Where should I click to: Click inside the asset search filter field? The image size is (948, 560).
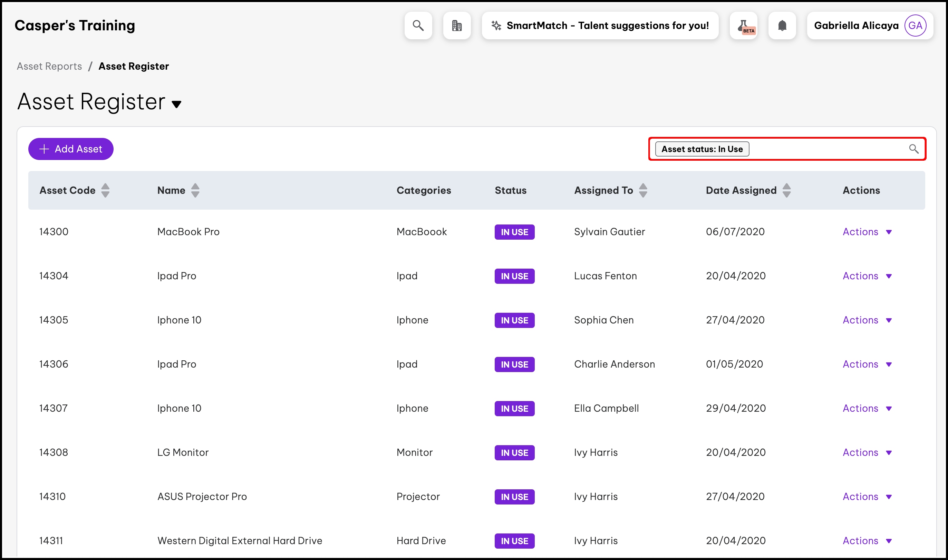[827, 149]
